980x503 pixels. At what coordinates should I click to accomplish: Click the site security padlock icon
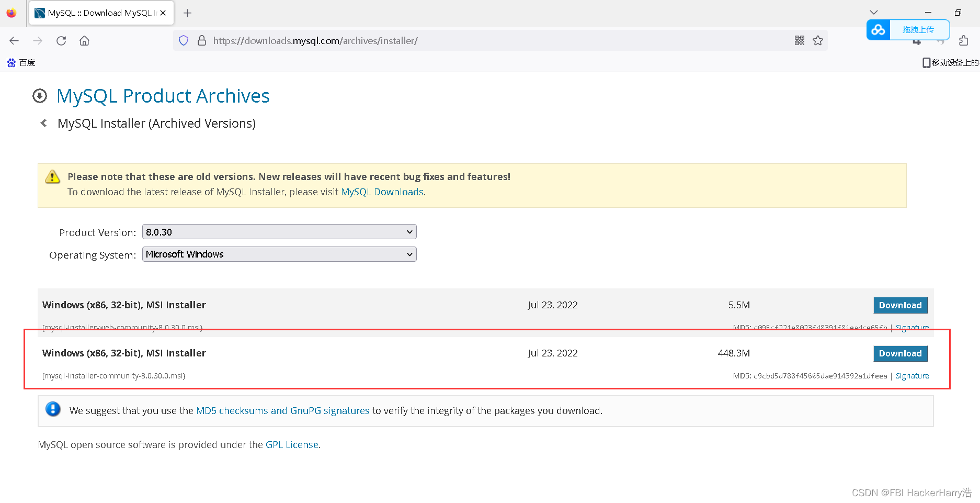tap(201, 40)
